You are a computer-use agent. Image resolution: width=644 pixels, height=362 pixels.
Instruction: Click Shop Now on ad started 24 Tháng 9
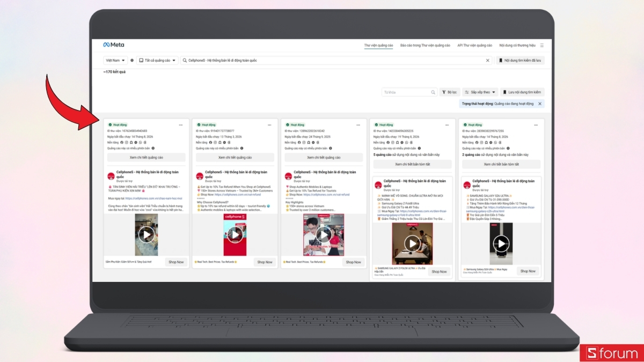tap(353, 262)
